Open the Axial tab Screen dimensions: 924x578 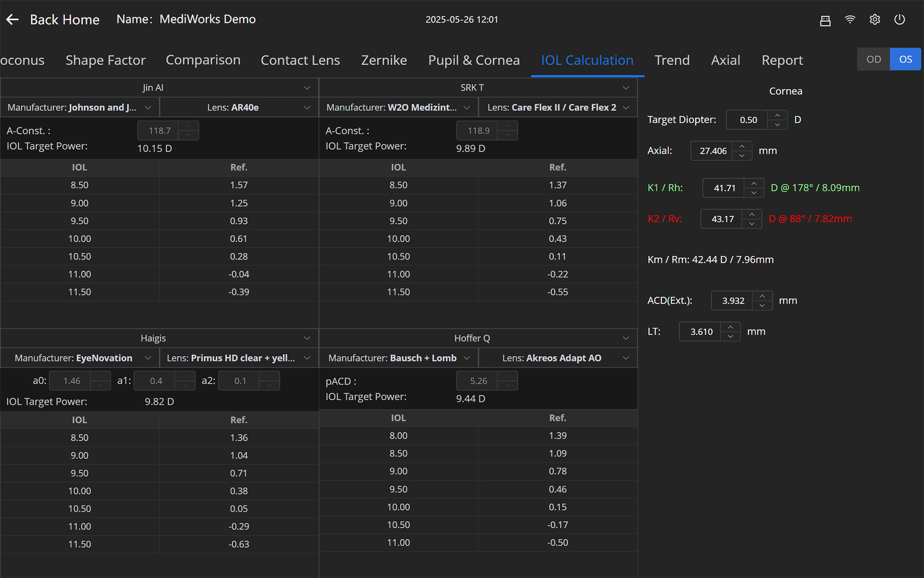pos(726,60)
